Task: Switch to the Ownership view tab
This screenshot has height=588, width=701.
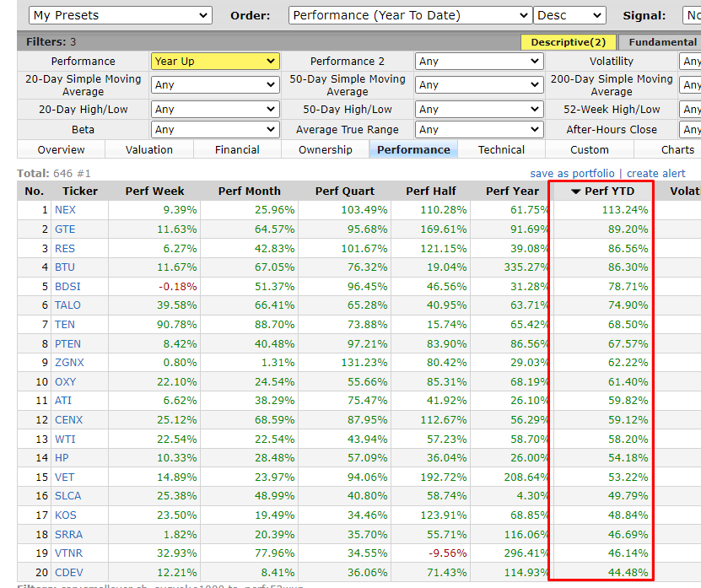Action: 326,150
